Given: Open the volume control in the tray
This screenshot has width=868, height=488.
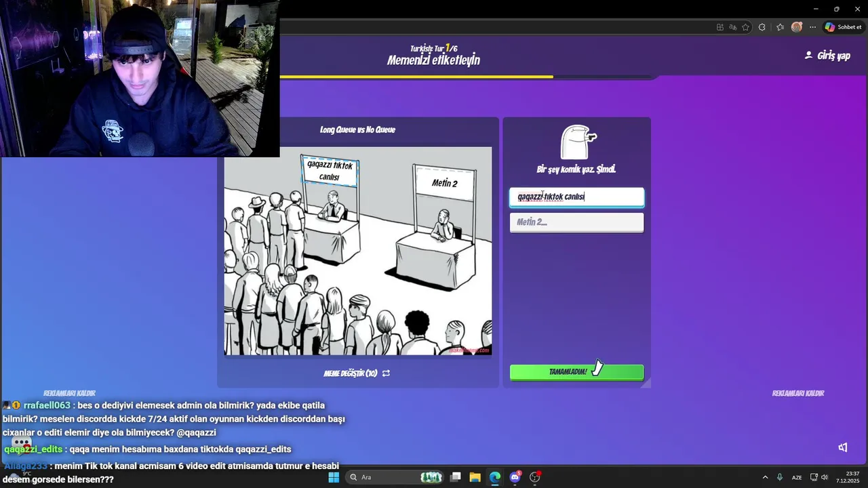Looking at the screenshot, I should [x=825, y=477].
